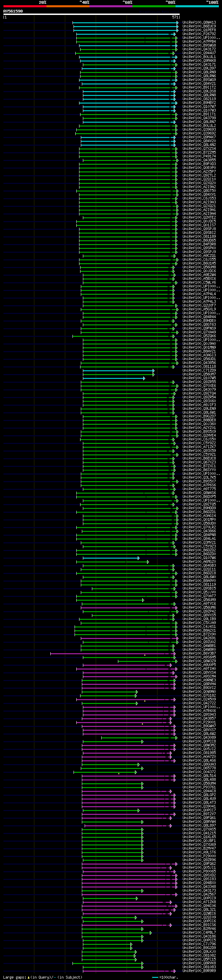The width and height of the screenshot is (222, 980).
Task: Click the cyan ~100% identity legend segment
Action: tap(197, 6)
